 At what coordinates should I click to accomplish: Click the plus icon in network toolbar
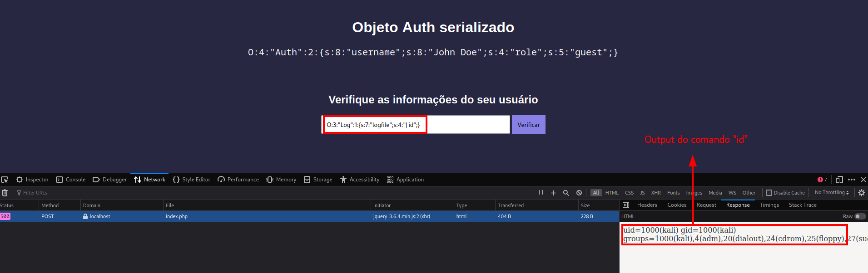pos(553,193)
